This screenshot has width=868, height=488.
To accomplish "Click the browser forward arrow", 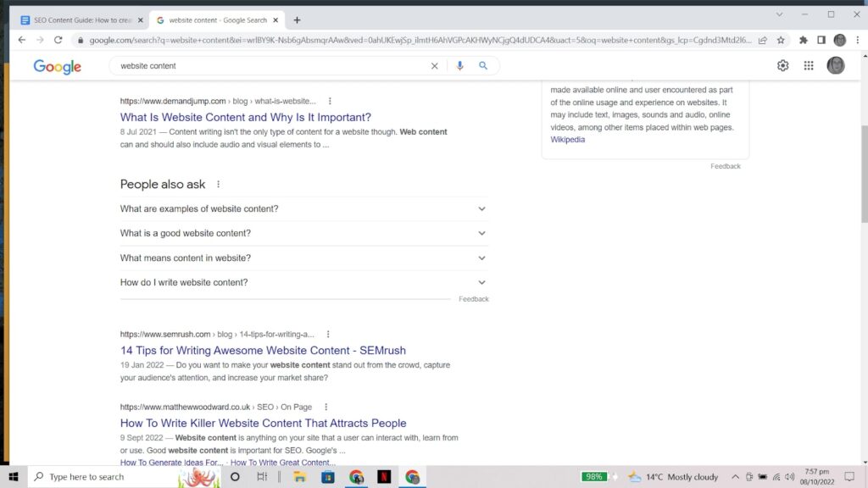I will pyautogui.click(x=40, y=40).
